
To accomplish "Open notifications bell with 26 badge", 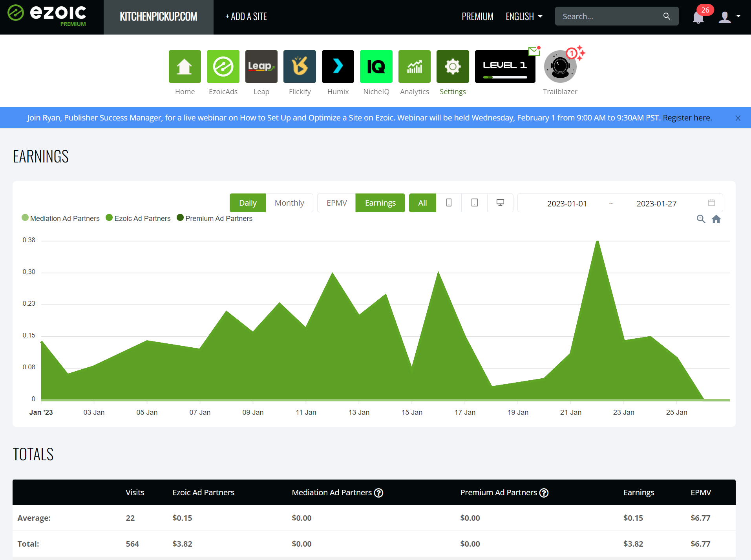I will point(698,17).
